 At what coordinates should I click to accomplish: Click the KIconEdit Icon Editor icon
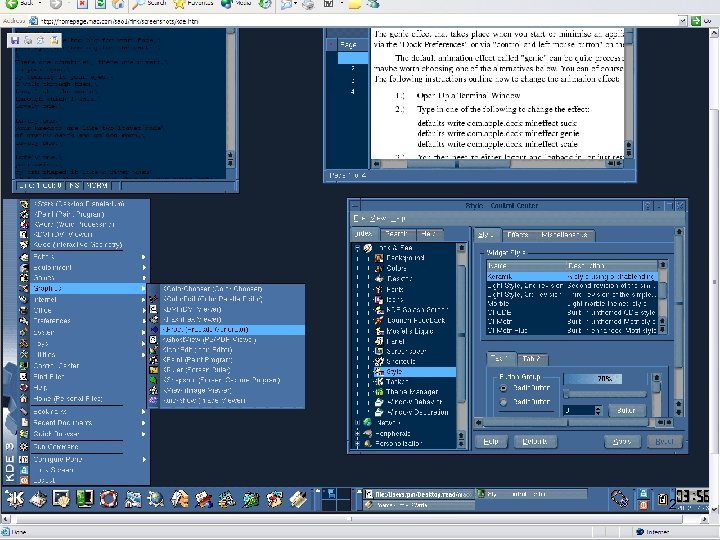[x=153, y=350]
